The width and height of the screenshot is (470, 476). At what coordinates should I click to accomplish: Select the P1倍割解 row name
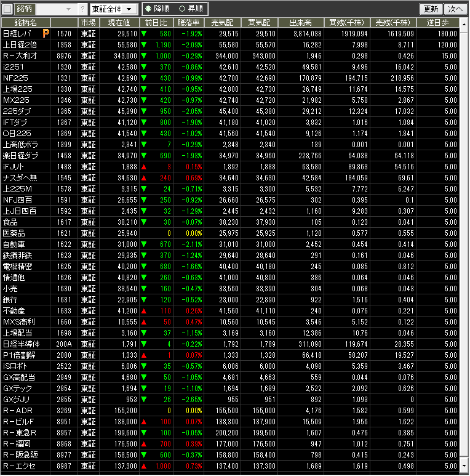pyautogui.click(x=20, y=355)
